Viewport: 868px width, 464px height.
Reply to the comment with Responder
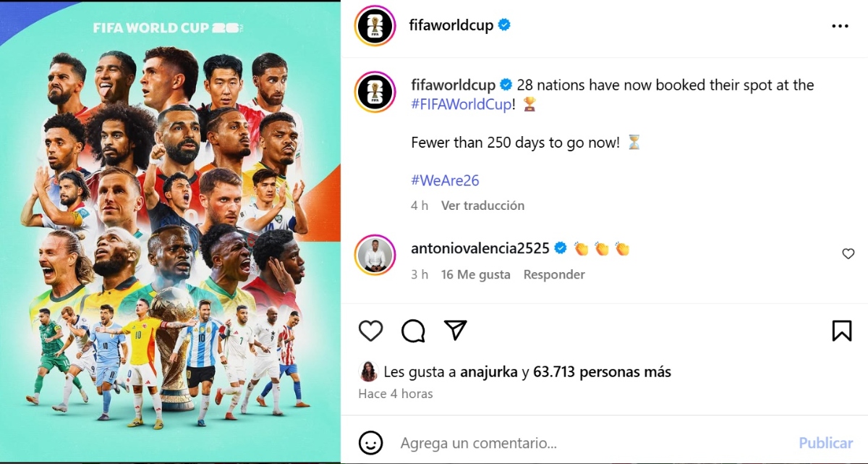(x=554, y=274)
